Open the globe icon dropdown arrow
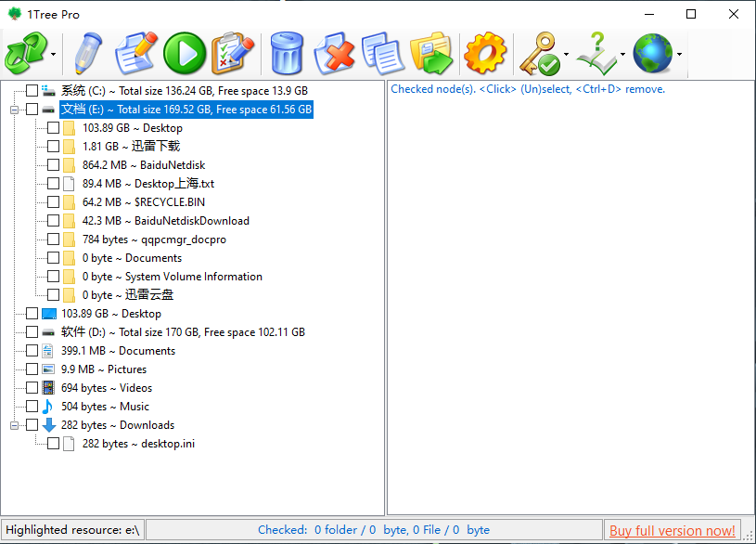Viewport: 756px width, 544px height. (679, 54)
